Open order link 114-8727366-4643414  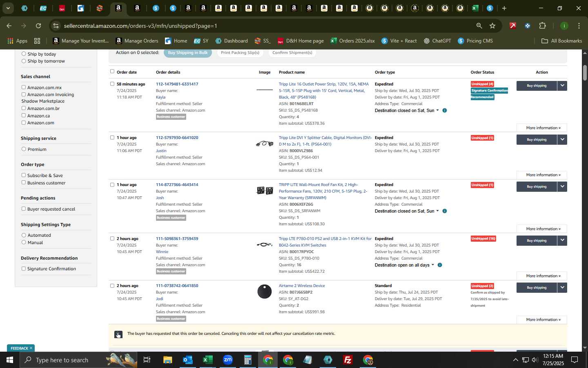177,185
